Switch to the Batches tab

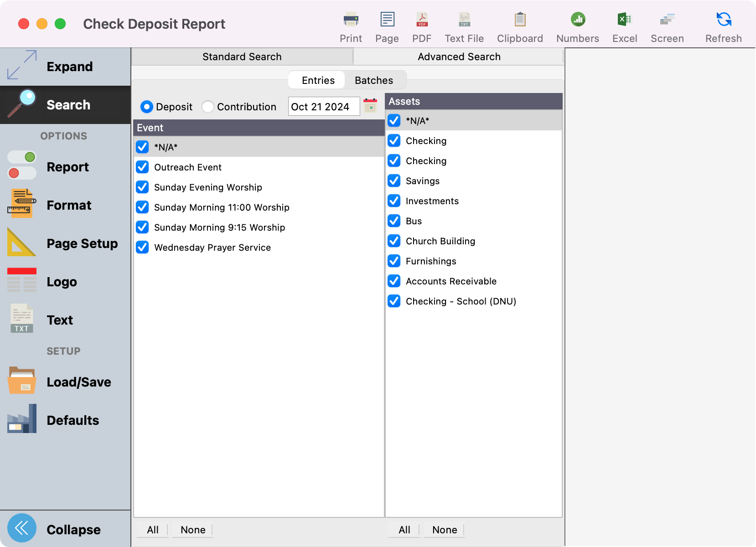click(374, 80)
